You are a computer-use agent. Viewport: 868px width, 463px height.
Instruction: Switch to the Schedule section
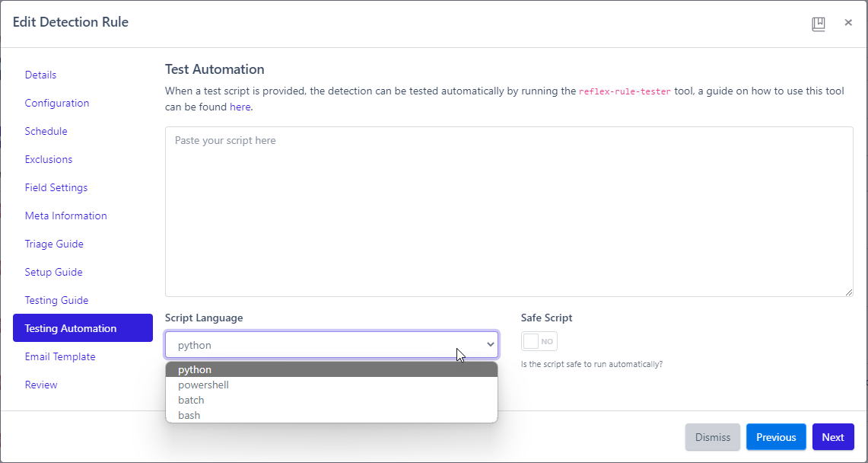click(46, 131)
